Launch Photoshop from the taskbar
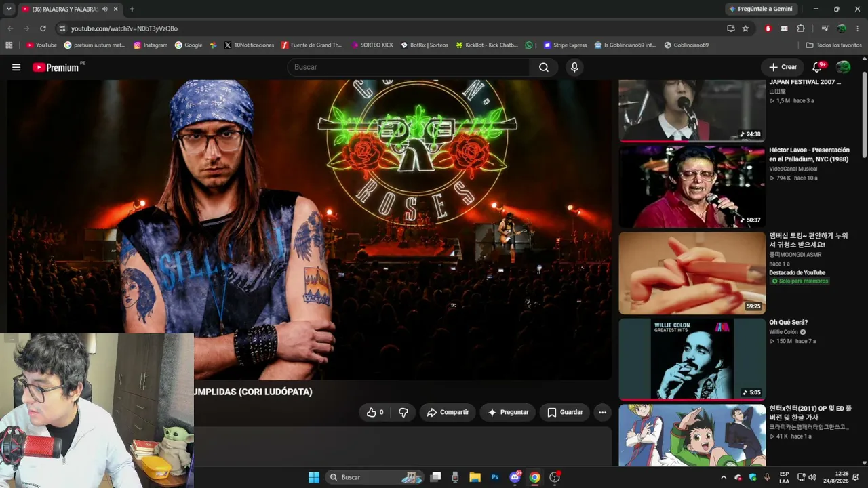Screen dimensions: 868x488 click(x=495, y=477)
